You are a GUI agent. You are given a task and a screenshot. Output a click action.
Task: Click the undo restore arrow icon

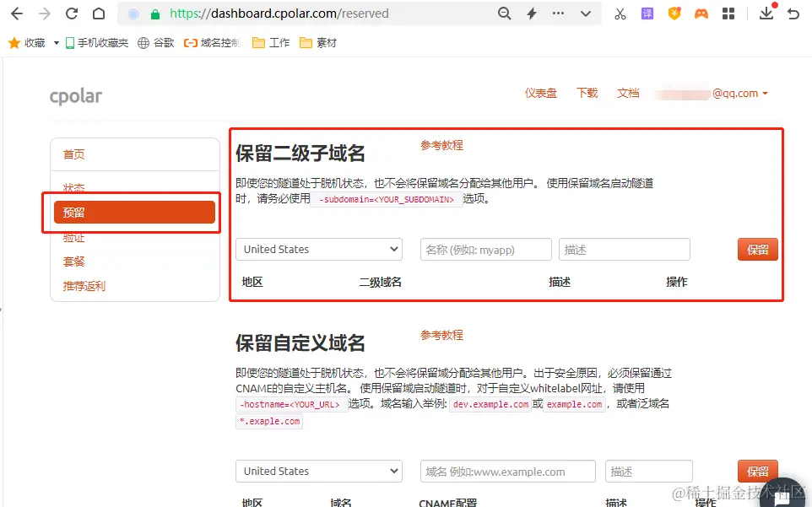pyautogui.click(x=793, y=14)
